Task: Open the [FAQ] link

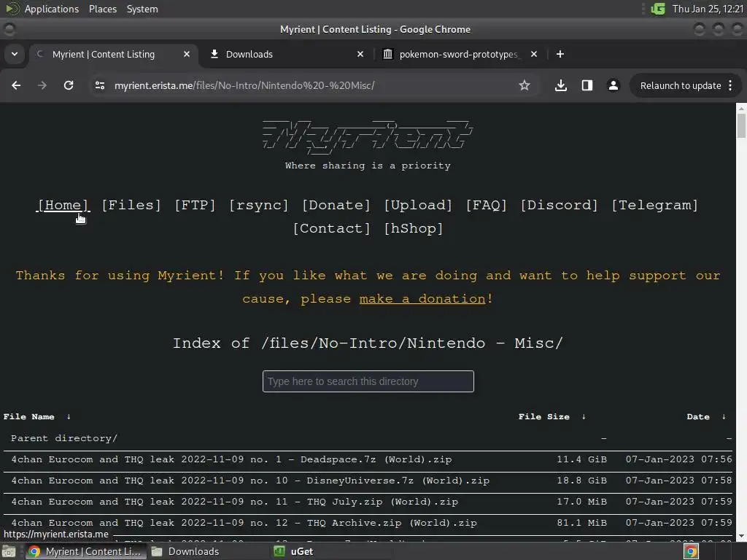Action: 487,205
